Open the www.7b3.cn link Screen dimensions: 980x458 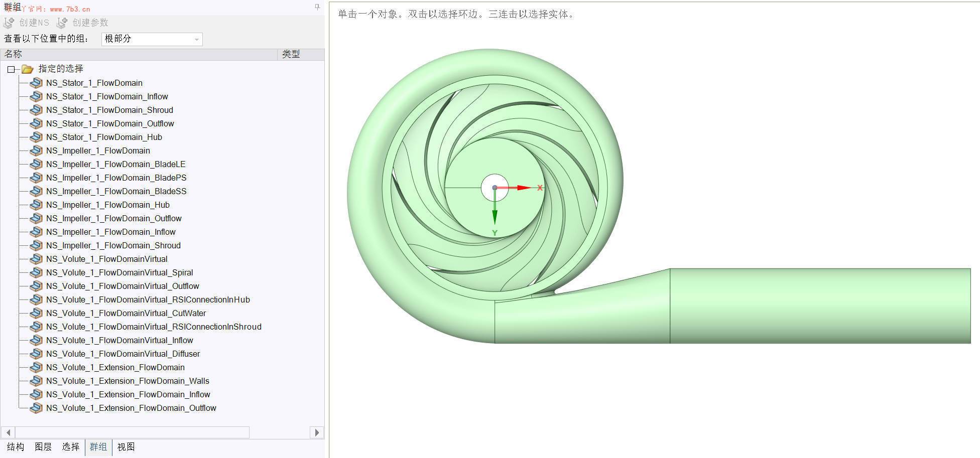[70, 8]
